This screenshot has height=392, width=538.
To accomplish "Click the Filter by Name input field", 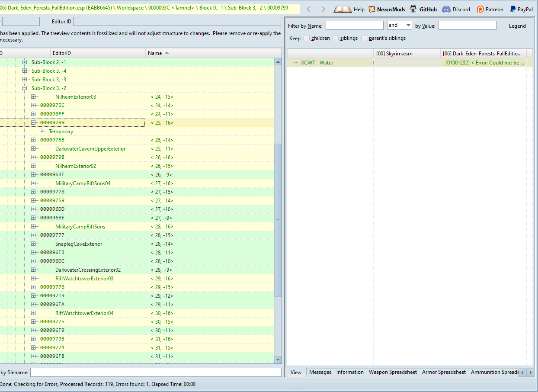I will pyautogui.click(x=354, y=26).
